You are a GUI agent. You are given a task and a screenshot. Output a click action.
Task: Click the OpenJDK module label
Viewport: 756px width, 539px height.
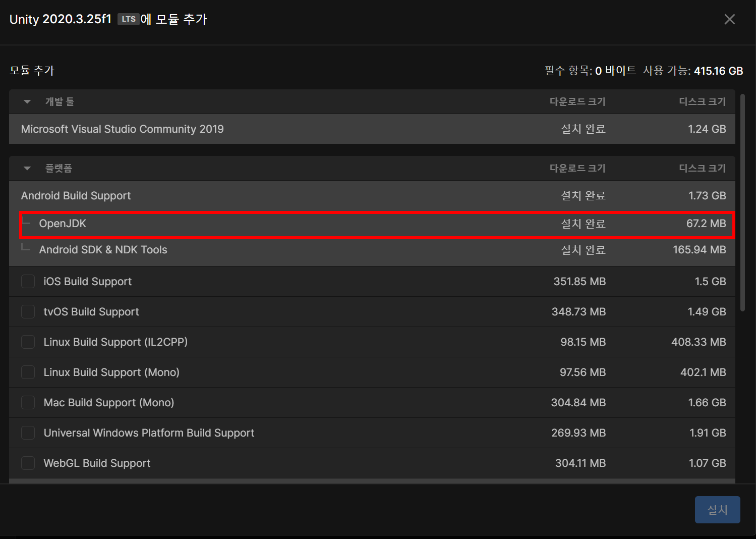click(x=63, y=224)
